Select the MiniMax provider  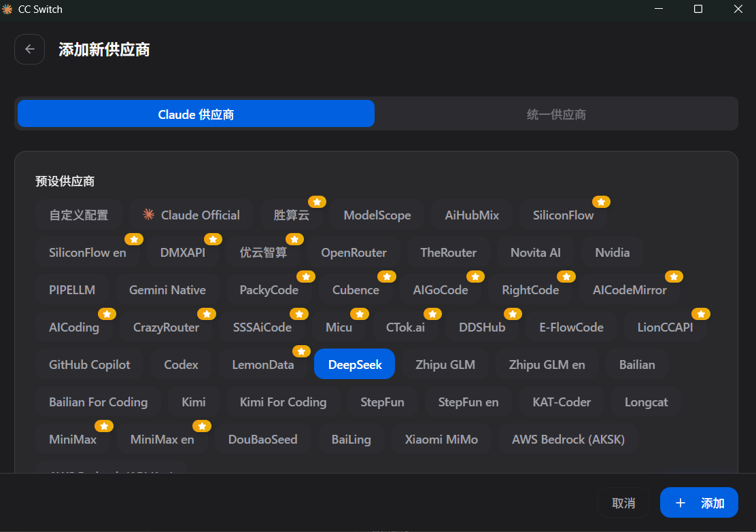pyautogui.click(x=72, y=439)
